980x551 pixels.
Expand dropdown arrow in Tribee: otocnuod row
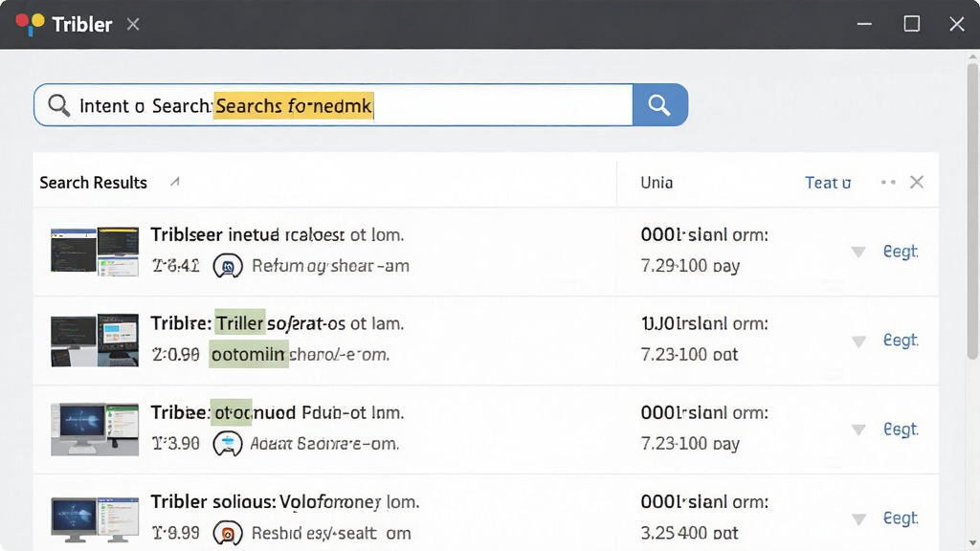(858, 430)
